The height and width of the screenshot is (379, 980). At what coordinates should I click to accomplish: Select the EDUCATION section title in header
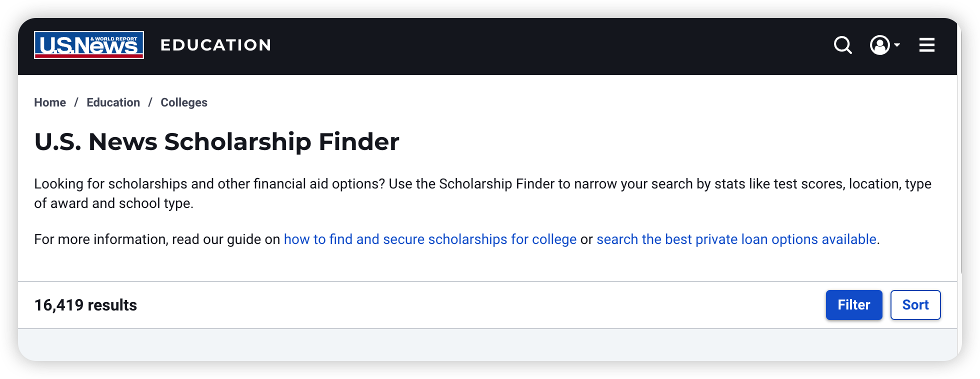tap(216, 45)
